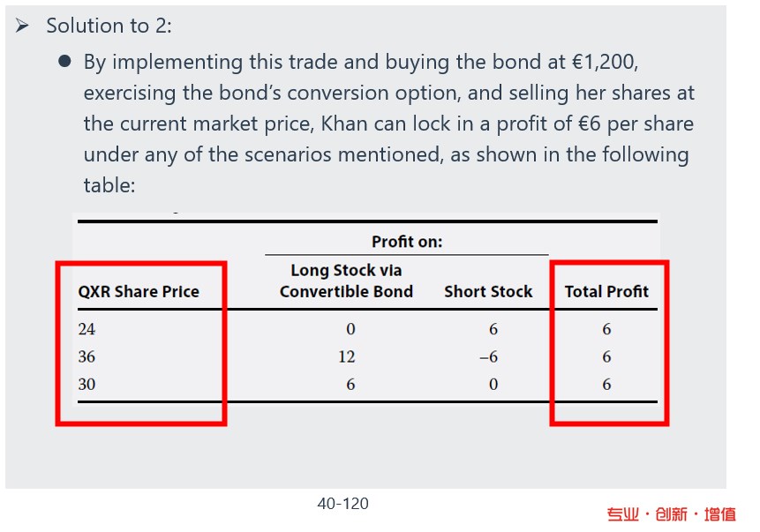Click the "Profit on:" table header
Screen dimensions: 760x532
407,241
